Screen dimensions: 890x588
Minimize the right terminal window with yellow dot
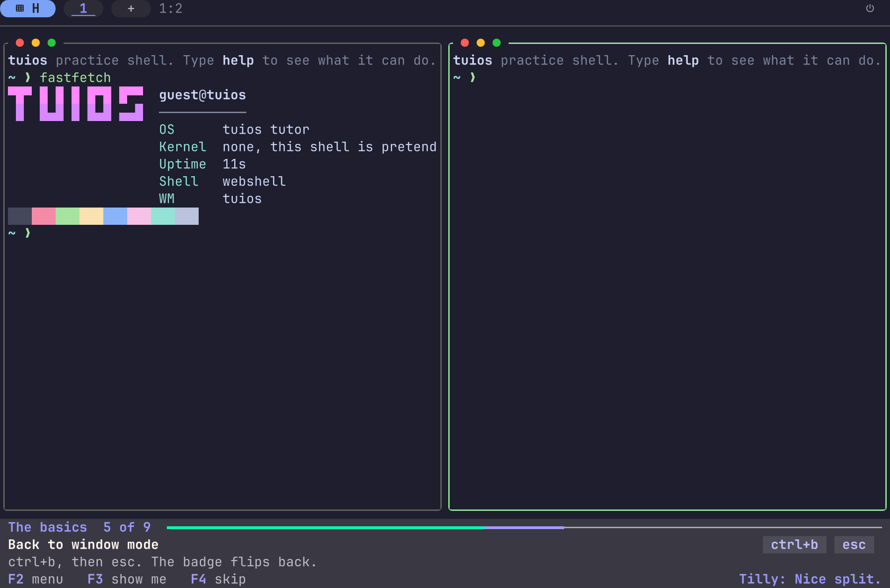click(x=481, y=43)
